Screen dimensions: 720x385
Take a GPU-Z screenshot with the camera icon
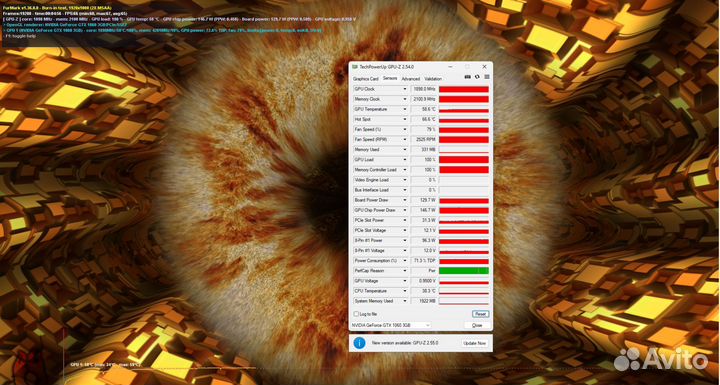click(467, 77)
